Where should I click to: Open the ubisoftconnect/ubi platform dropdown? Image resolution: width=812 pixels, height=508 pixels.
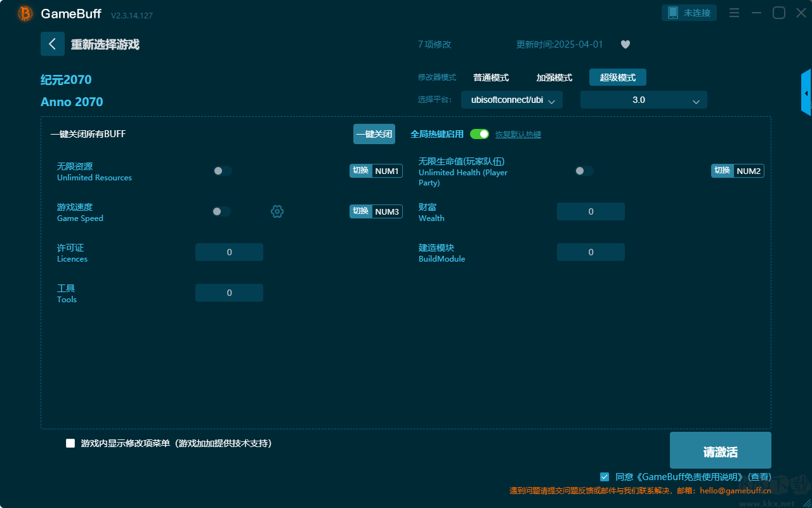pos(512,100)
